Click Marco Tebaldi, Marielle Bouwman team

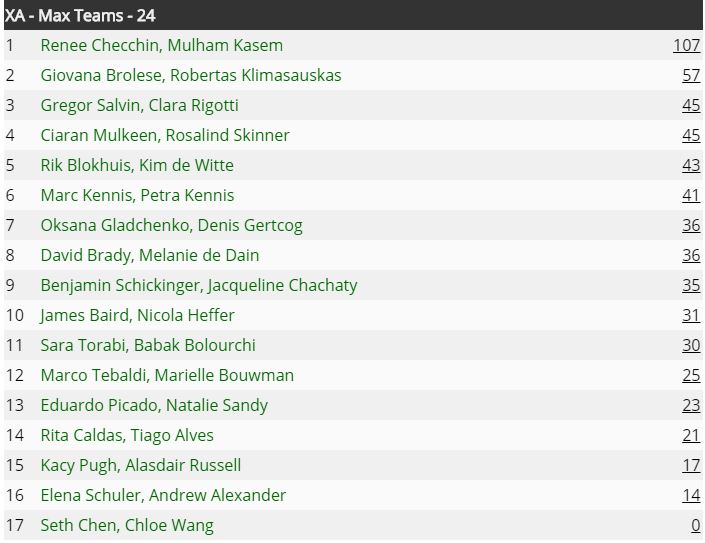[x=167, y=375]
